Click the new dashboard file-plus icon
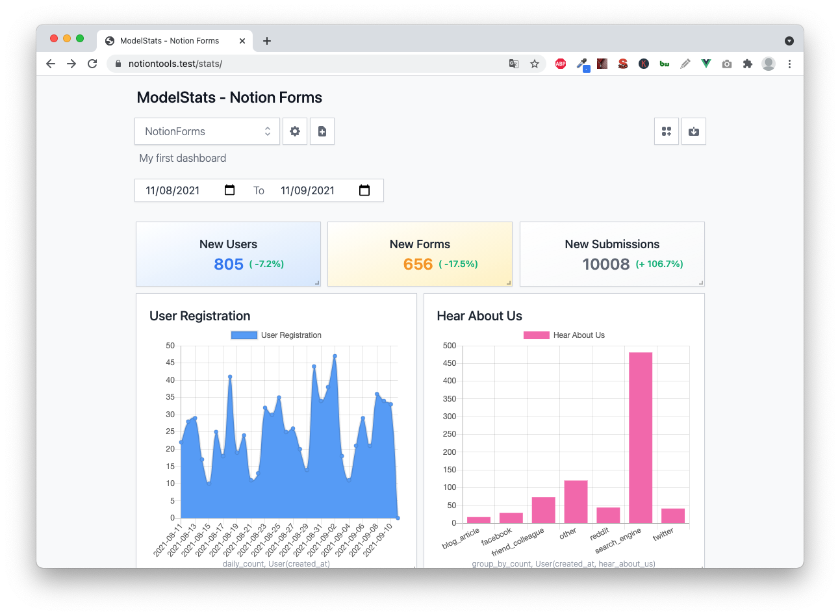The width and height of the screenshot is (840, 616). click(322, 131)
